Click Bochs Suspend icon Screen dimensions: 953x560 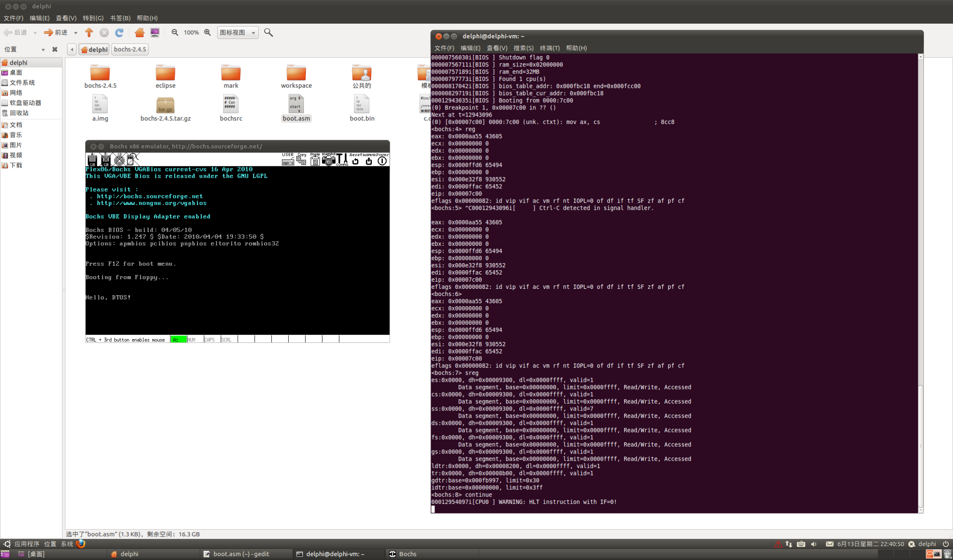[369, 160]
